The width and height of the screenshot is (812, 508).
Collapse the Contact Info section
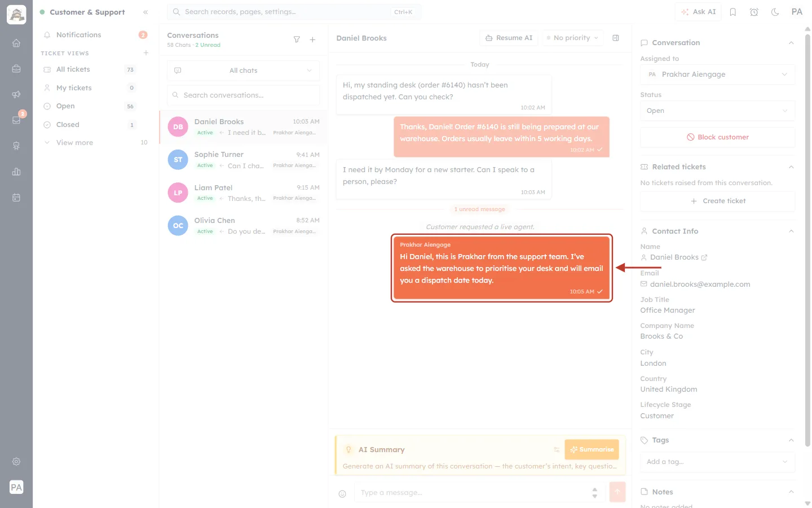coord(791,231)
